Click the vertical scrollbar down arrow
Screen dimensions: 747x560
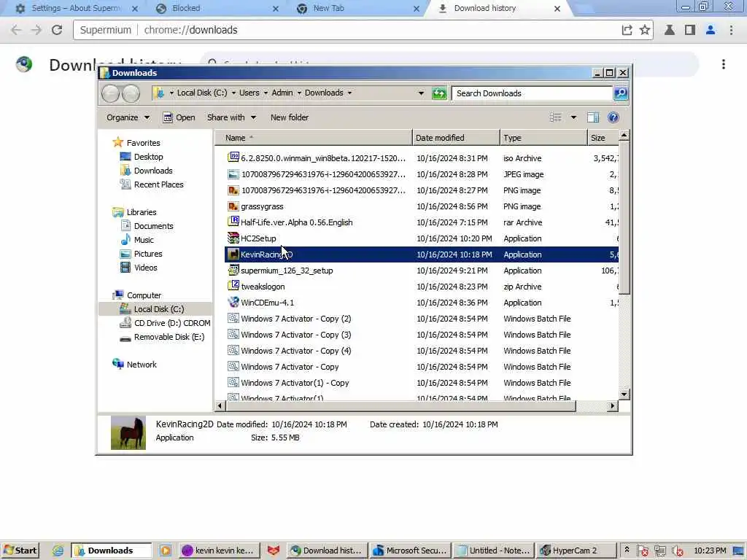[624, 394]
